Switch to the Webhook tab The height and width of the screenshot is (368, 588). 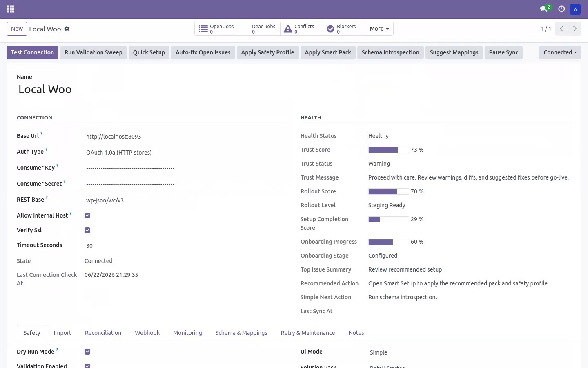point(147,333)
